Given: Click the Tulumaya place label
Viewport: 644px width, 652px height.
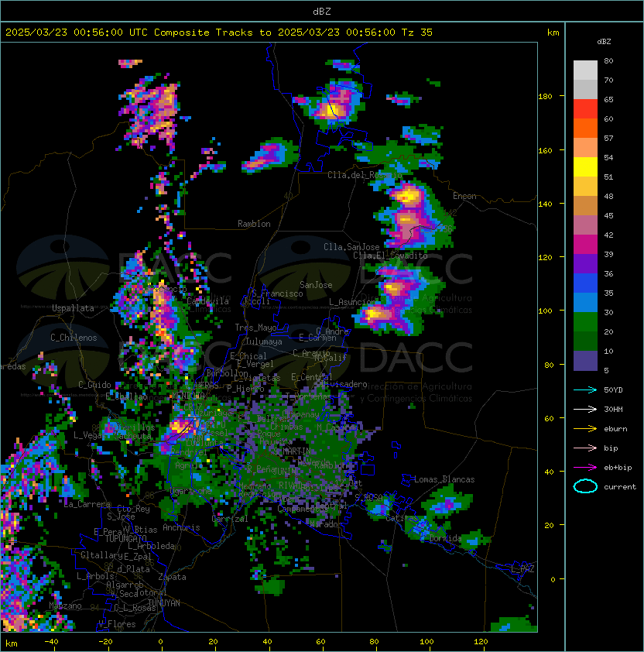Looking at the screenshot, I should tap(264, 341).
